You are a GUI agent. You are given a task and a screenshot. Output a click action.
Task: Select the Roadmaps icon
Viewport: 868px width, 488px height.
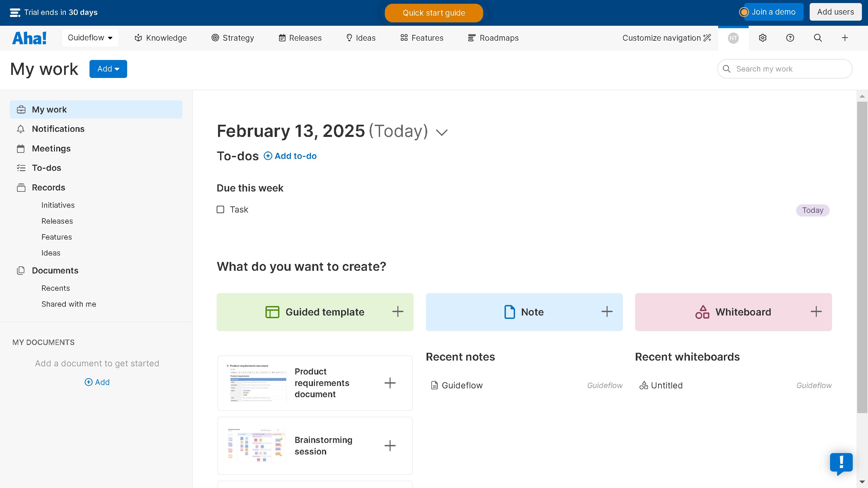point(471,38)
